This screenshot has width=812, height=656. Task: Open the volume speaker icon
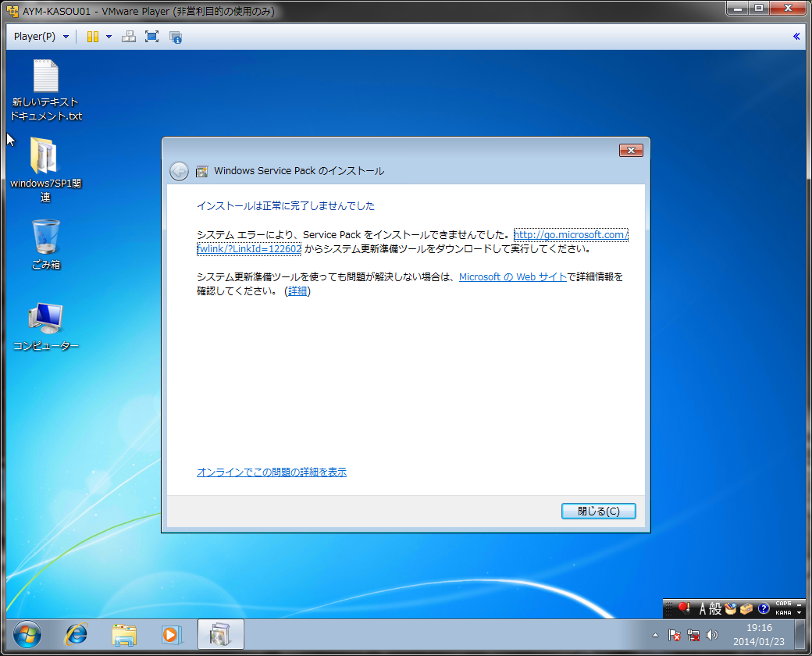(x=712, y=635)
